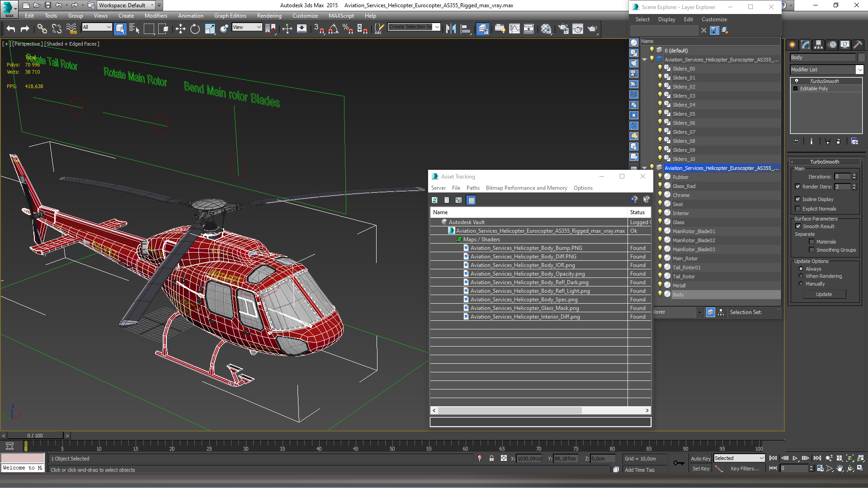
Task: Activate Bind to Space Warp tool
Action: coord(71,29)
